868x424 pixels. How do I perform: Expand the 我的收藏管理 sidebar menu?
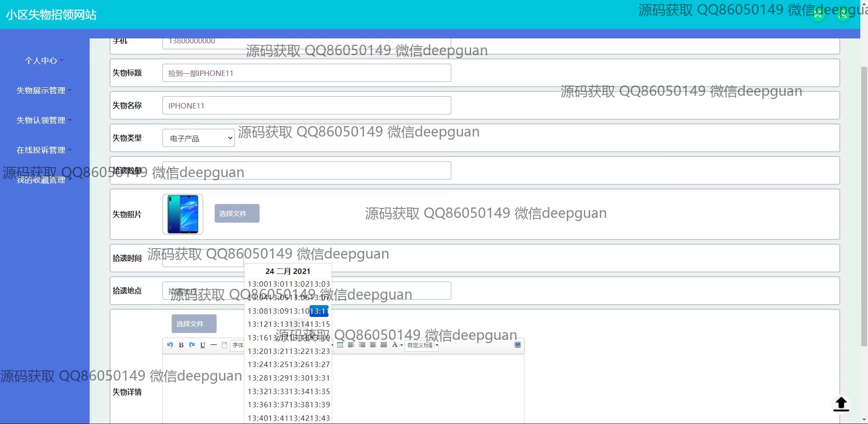tap(44, 180)
